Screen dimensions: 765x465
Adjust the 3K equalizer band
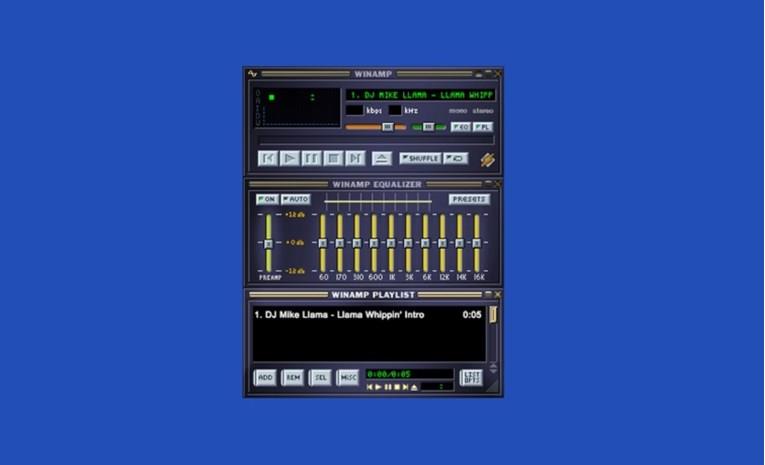[408, 243]
